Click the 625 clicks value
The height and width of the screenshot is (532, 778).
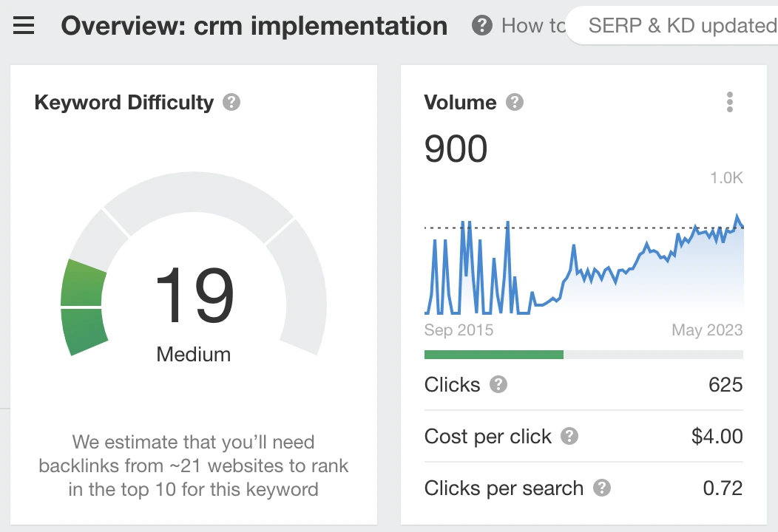pyautogui.click(x=725, y=384)
